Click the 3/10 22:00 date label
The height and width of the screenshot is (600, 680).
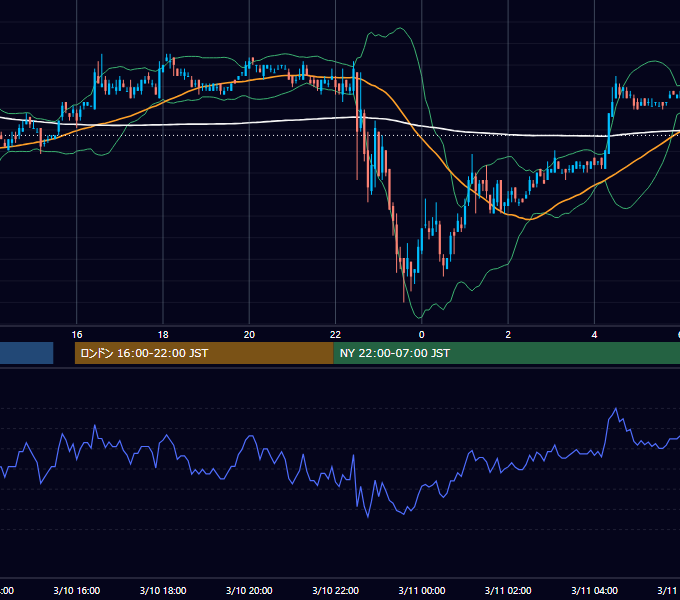click(x=335, y=590)
